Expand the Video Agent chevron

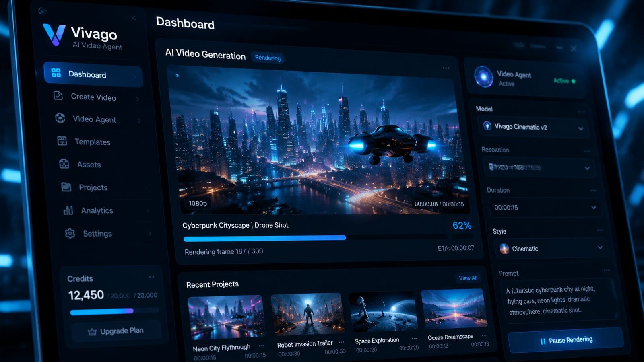point(140,121)
